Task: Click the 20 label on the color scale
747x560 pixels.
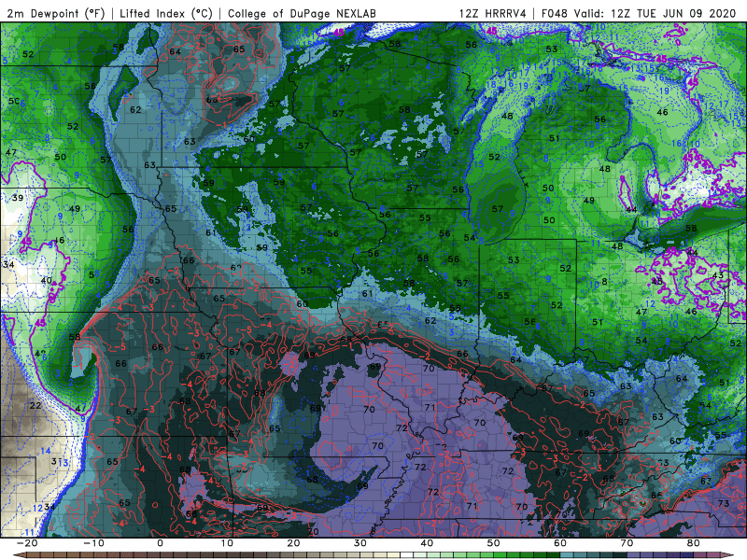Action: click(x=293, y=543)
